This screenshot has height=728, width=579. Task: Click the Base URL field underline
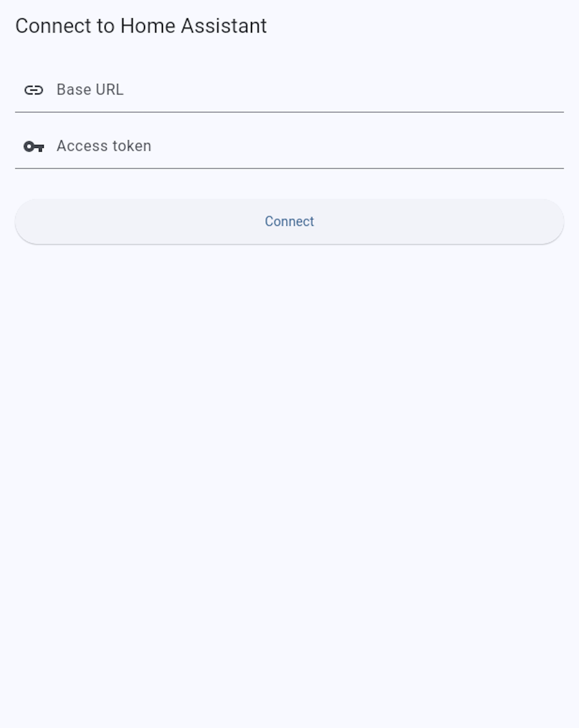tap(289, 111)
